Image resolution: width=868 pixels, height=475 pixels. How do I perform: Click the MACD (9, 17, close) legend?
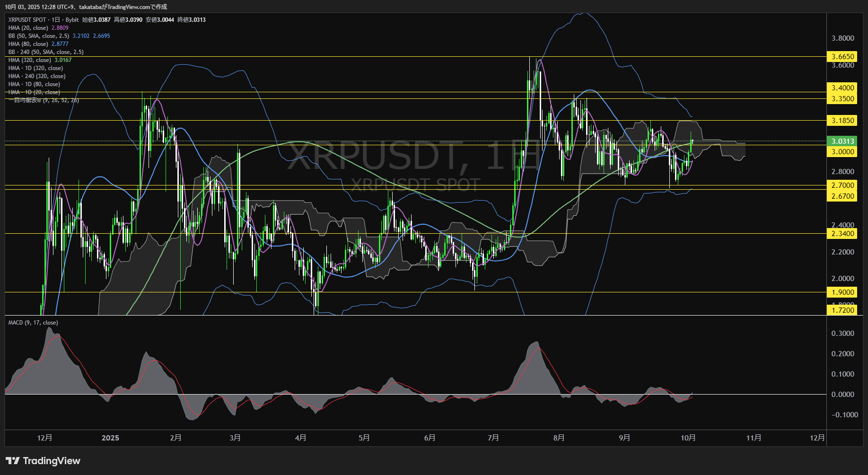(x=33, y=323)
